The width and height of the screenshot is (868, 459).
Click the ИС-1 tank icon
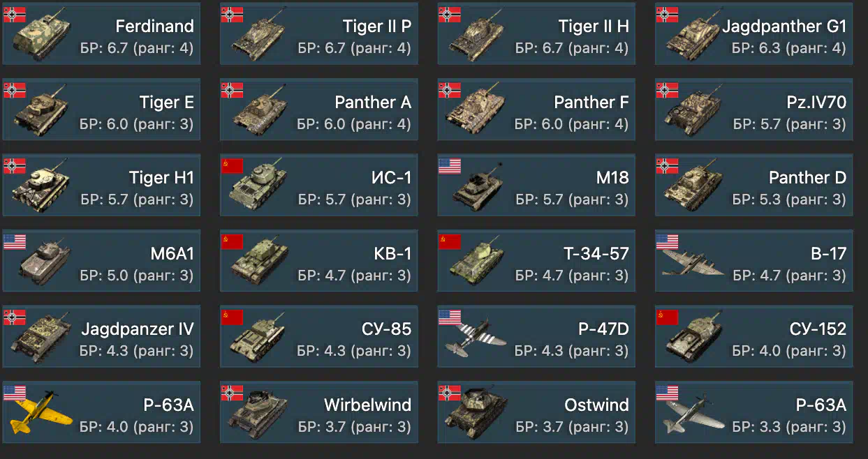click(260, 187)
